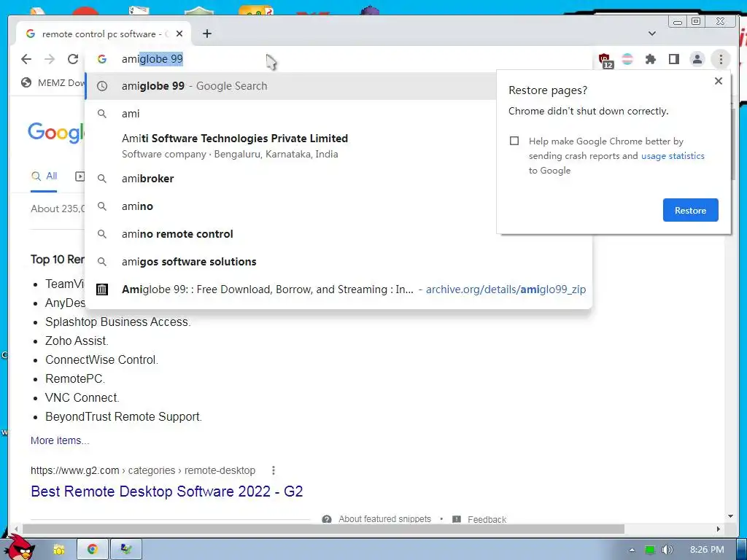Click the scroll right arrow
The width and height of the screenshot is (747, 560).
(x=719, y=529)
